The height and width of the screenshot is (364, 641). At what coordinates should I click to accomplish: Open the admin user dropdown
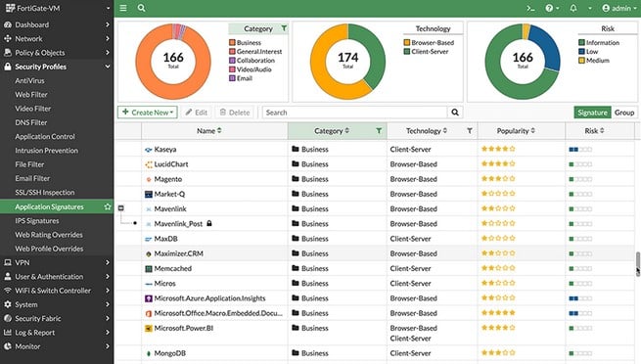tap(618, 8)
